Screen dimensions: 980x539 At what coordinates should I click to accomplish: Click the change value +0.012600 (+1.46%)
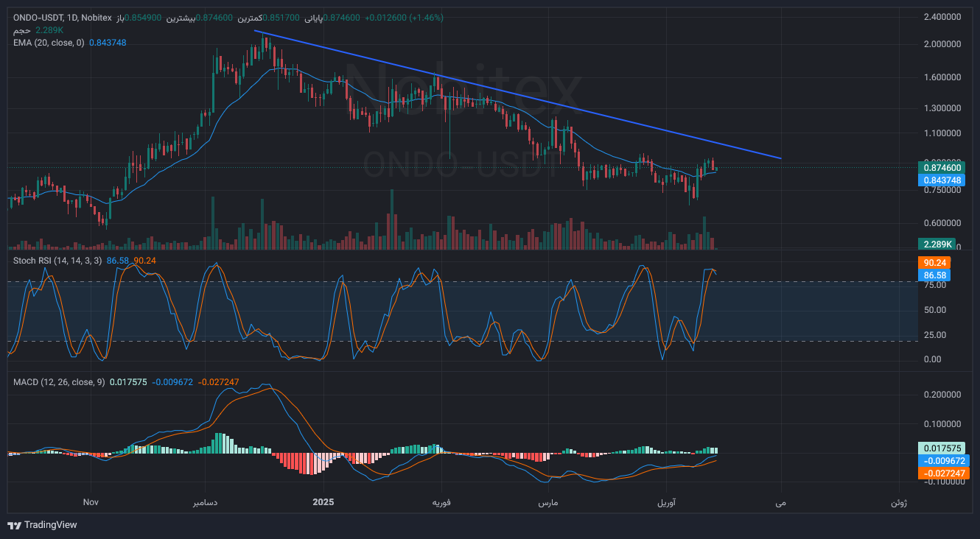tap(404, 17)
